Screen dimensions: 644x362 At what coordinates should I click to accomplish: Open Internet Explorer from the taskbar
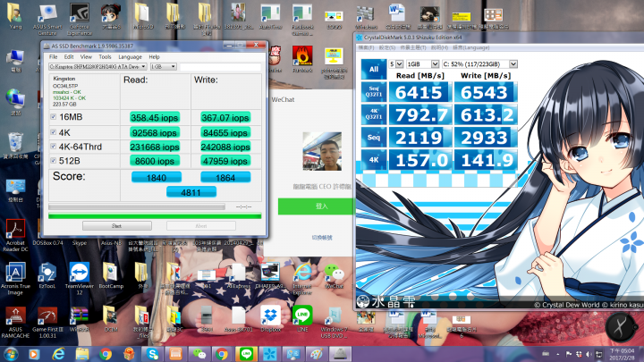(x=58, y=354)
